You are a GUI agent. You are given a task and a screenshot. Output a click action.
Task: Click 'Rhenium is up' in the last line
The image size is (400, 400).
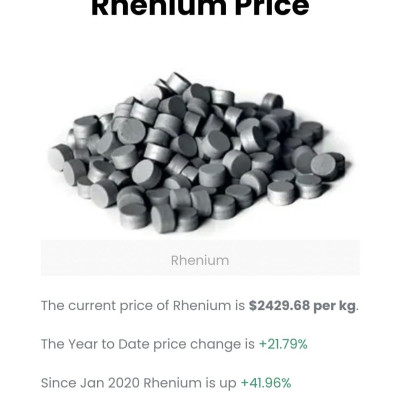click(190, 383)
